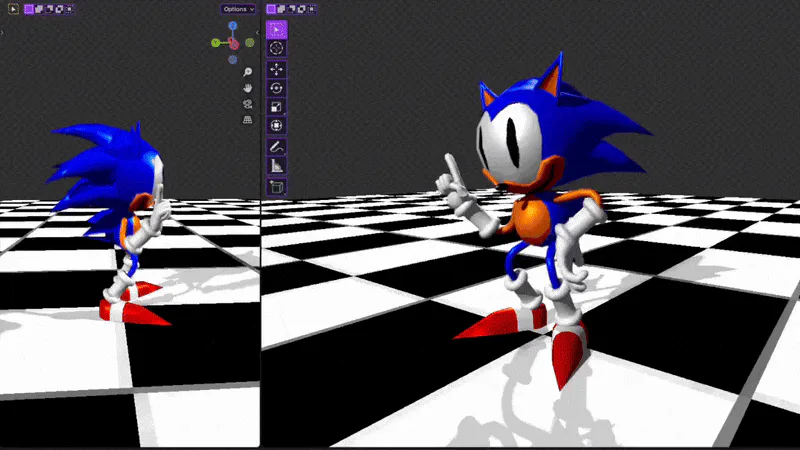
Task: Toggle the camera view icon
Action: coord(247,104)
